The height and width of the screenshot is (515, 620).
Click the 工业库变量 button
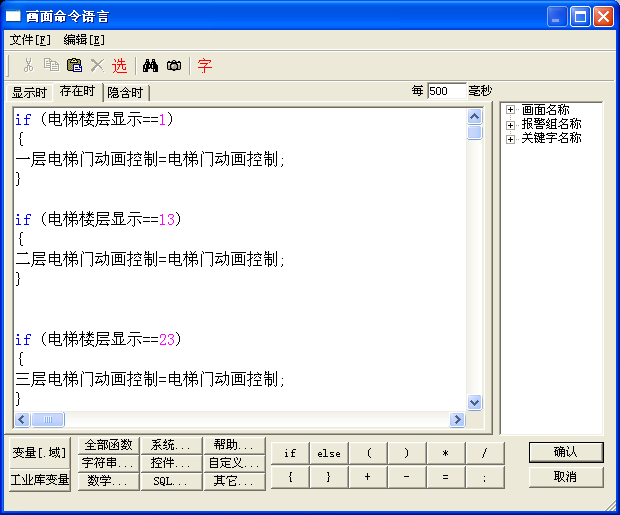click(x=40, y=480)
